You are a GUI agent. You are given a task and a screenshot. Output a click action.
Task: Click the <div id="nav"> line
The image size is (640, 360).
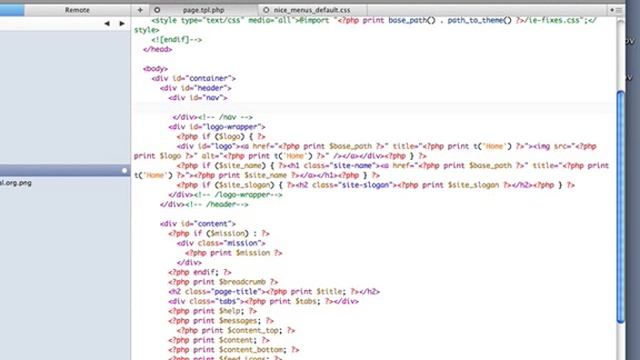point(198,98)
